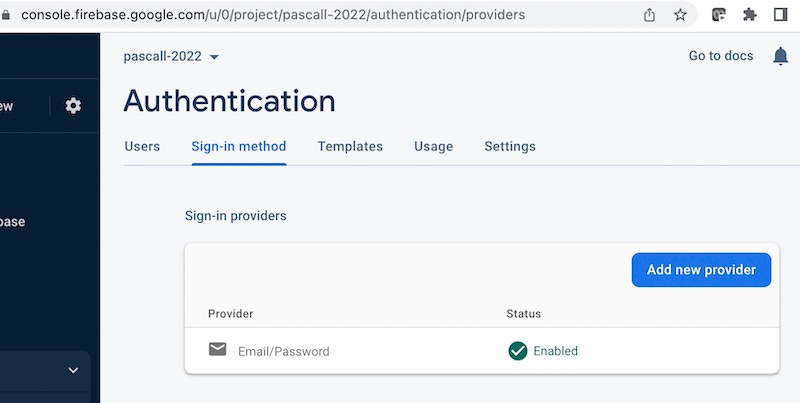This screenshot has height=403, width=800.
Task: Go to the Usage tab
Action: point(433,146)
